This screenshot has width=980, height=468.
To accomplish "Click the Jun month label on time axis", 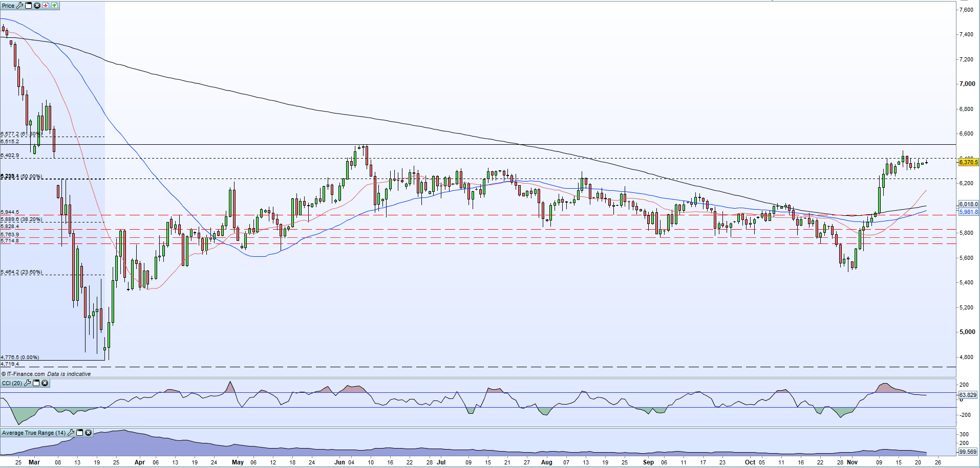I will [x=339, y=462].
